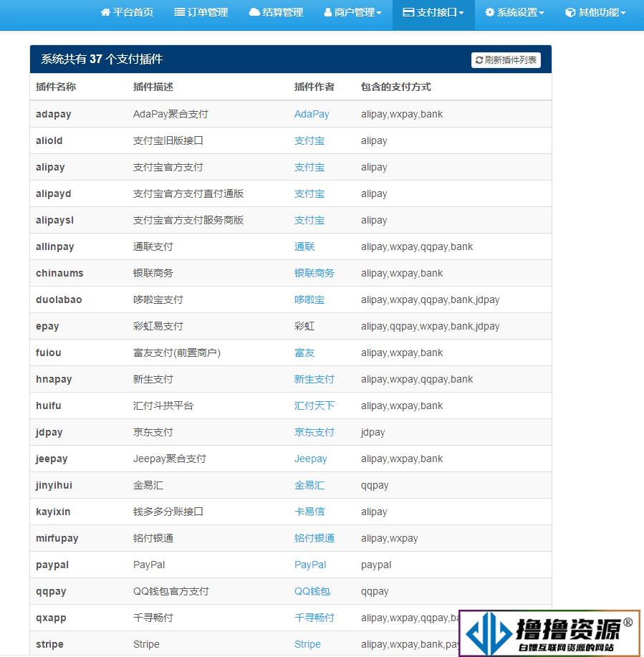Open the 平台首页 menu item

pos(128,12)
